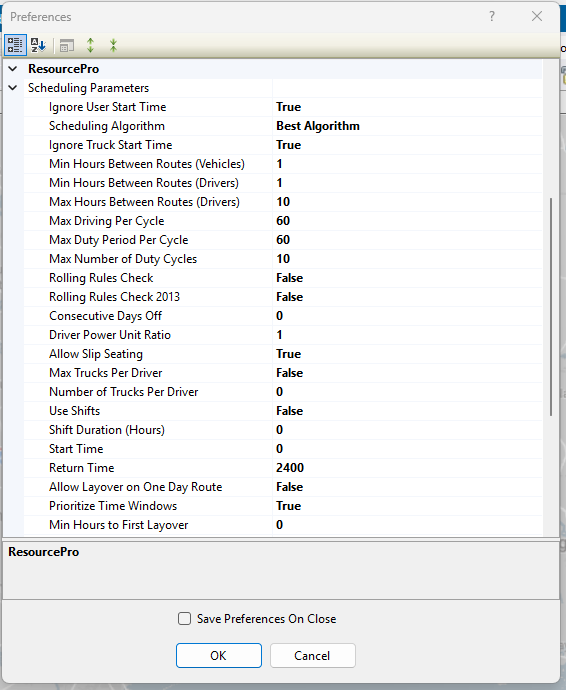566x690 pixels.
Task: Click Allow Layover on One Day Route False value
Action: pyautogui.click(x=290, y=487)
